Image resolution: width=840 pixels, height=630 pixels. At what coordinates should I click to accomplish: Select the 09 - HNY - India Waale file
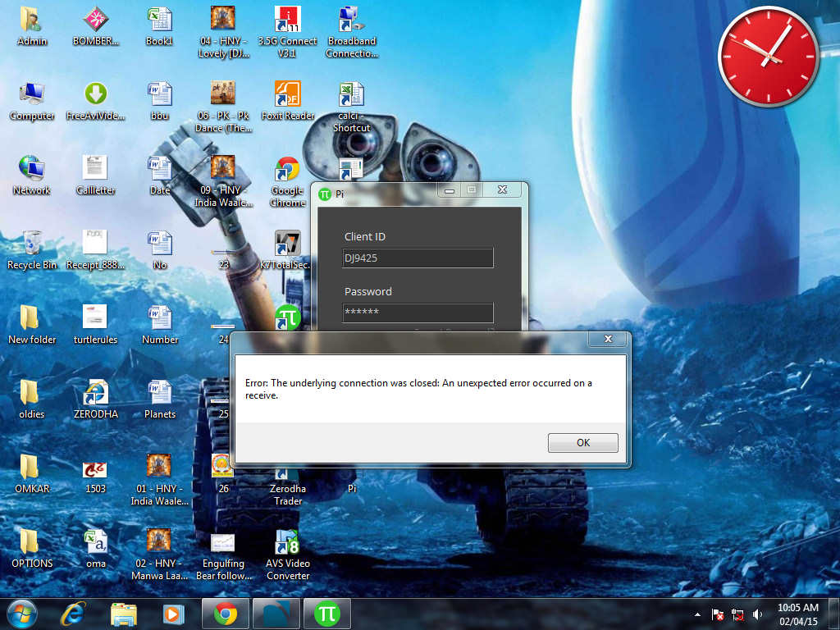223,181
